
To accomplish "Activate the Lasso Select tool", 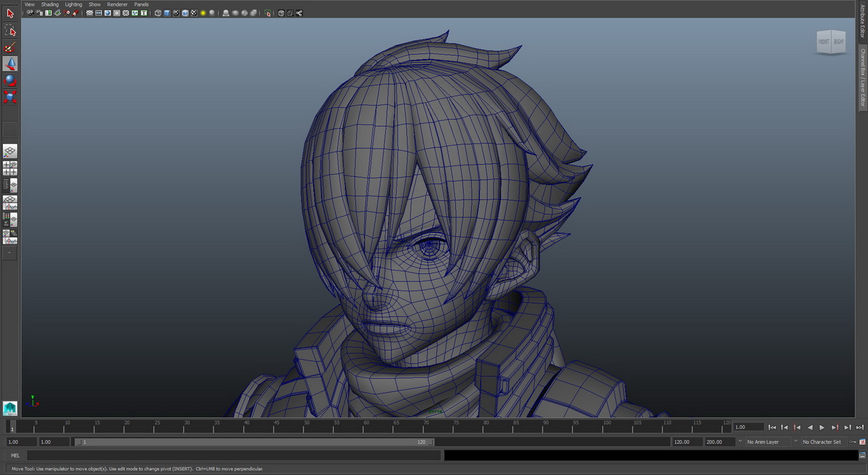I will coord(9,30).
